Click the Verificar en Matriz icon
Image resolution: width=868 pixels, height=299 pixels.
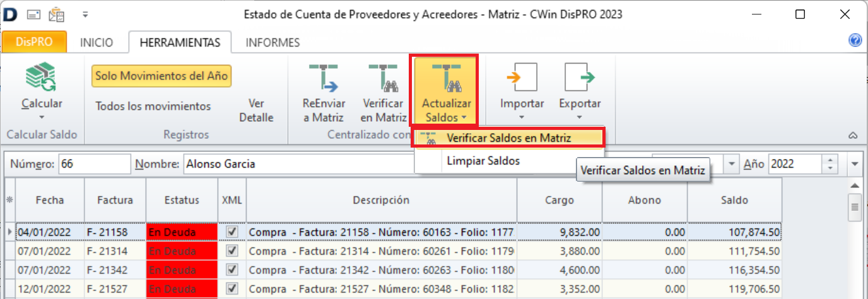tap(383, 78)
